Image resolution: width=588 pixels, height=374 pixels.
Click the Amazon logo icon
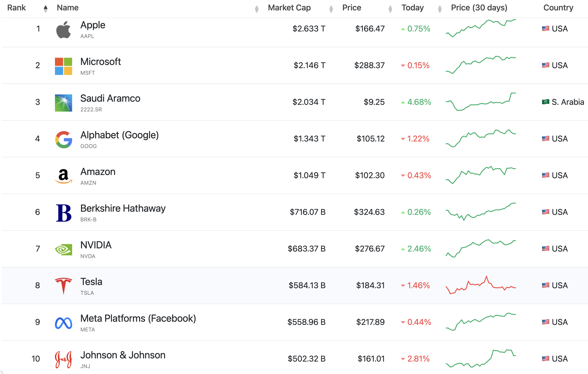[x=64, y=176]
